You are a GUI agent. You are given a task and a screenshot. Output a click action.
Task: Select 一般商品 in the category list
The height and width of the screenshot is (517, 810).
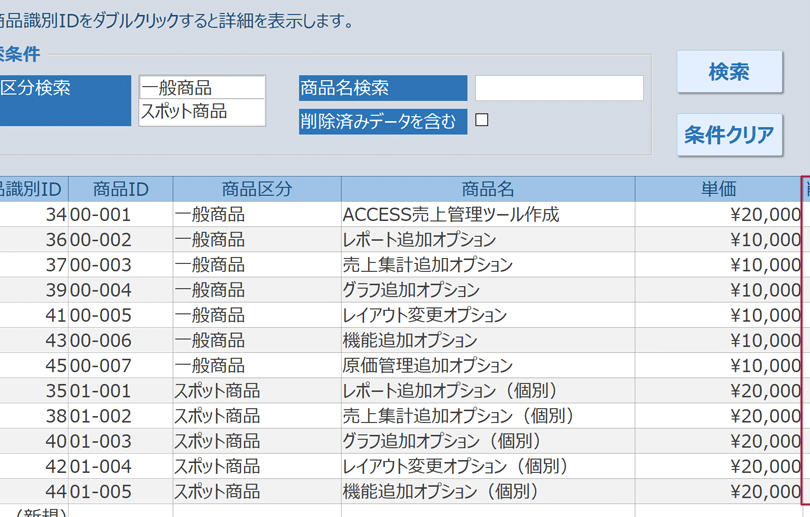pos(202,88)
